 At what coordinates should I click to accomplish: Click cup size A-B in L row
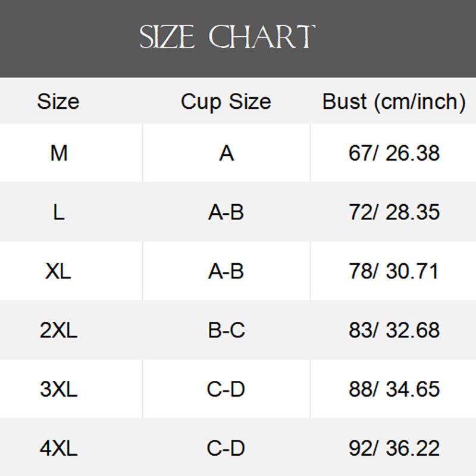[x=226, y=212]
